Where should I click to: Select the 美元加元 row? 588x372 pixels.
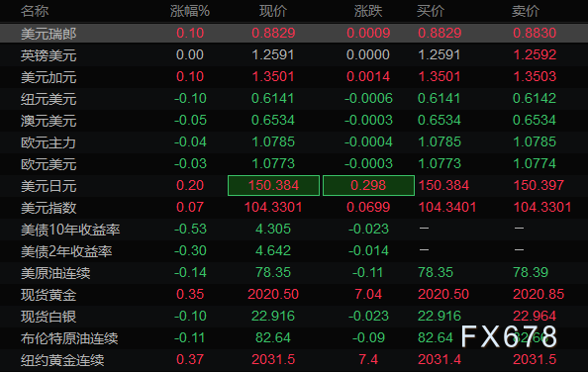[x=294, y=77]
